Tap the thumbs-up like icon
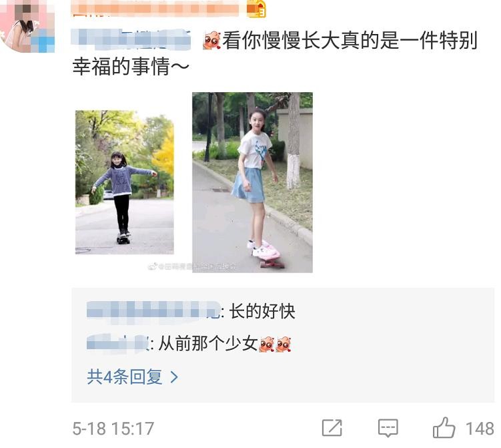This screenshot has width=501, height=448. pyautogui.click(x=444, y=427)
